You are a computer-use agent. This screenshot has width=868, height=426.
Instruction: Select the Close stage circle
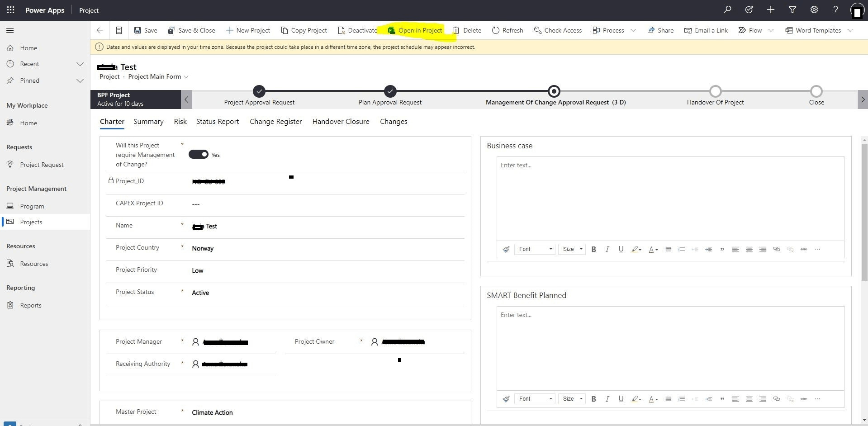coord(816,91)
